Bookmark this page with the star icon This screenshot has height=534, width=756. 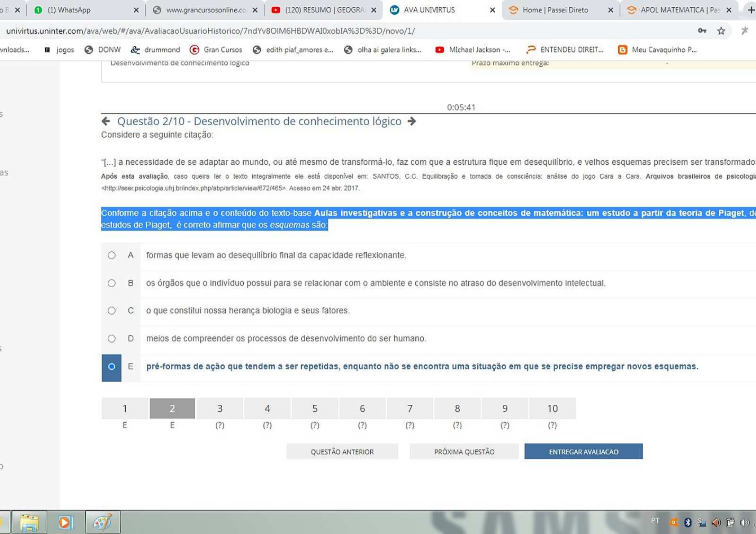click(721, 31)
